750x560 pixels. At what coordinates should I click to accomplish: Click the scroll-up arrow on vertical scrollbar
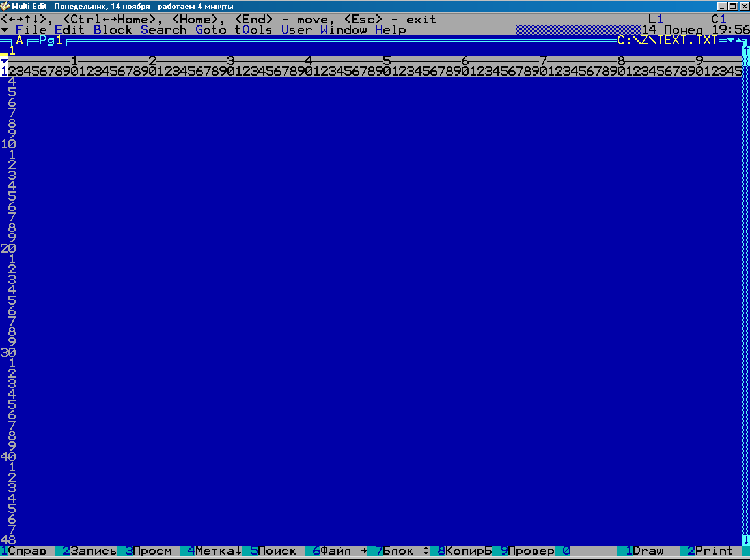pos(745,50)
